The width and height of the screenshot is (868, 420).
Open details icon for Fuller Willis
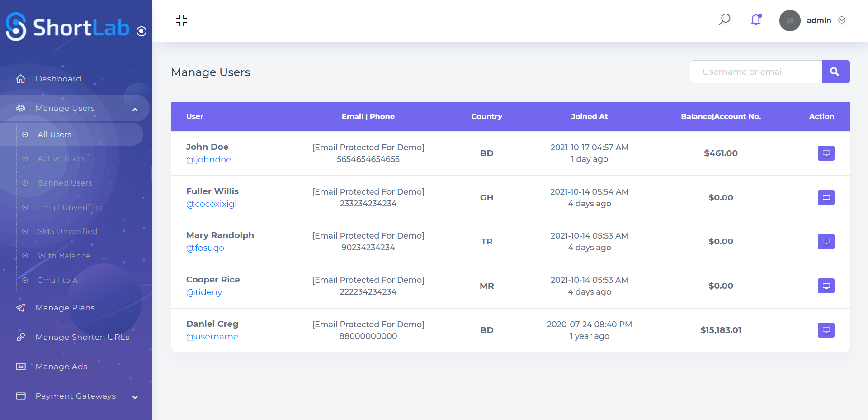click(826, 198)
